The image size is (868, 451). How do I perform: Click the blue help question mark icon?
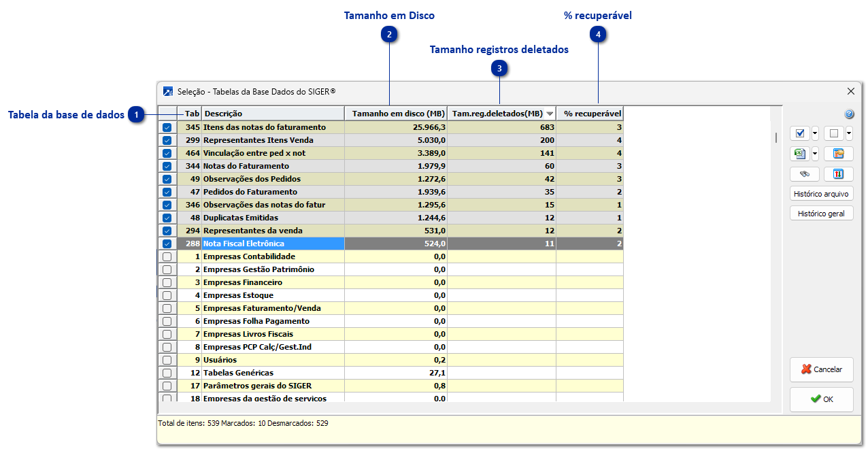point(849,114)
